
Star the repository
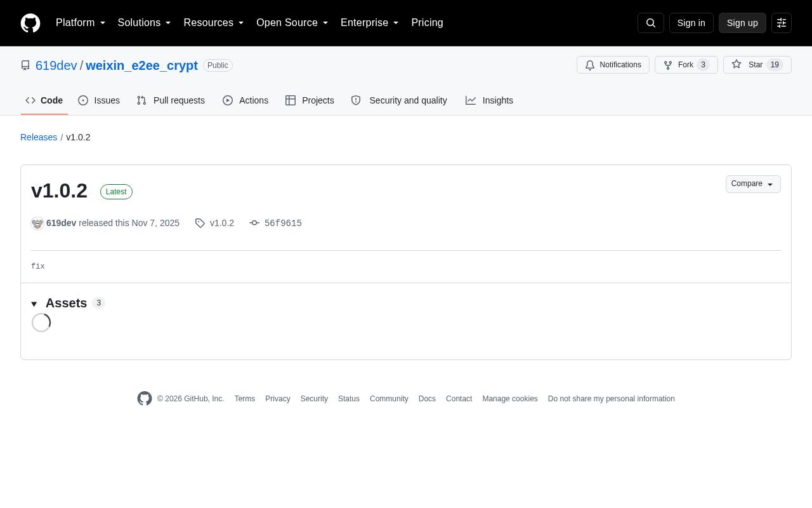pyautogui.click(x=757, y=65)
